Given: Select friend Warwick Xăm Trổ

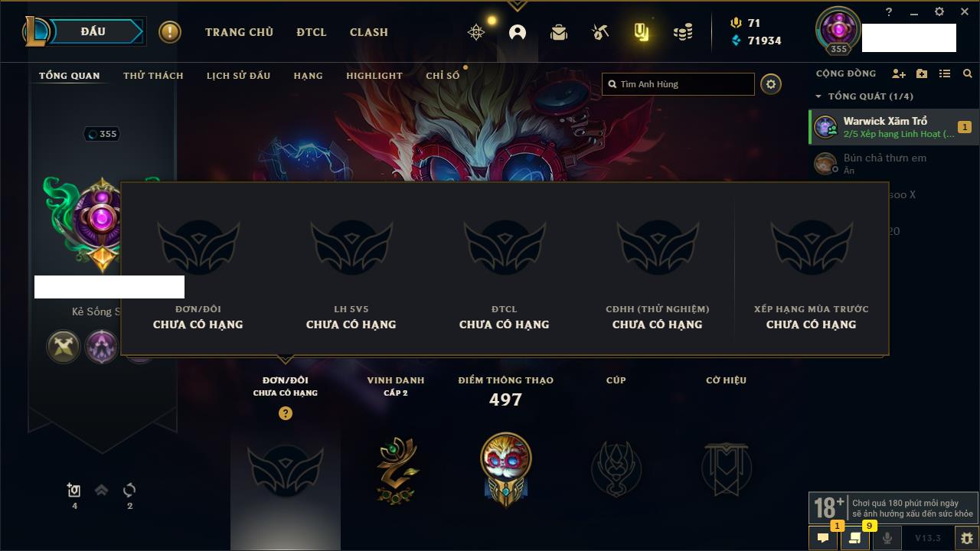Looking at the screenshot, I should [893, 127].
